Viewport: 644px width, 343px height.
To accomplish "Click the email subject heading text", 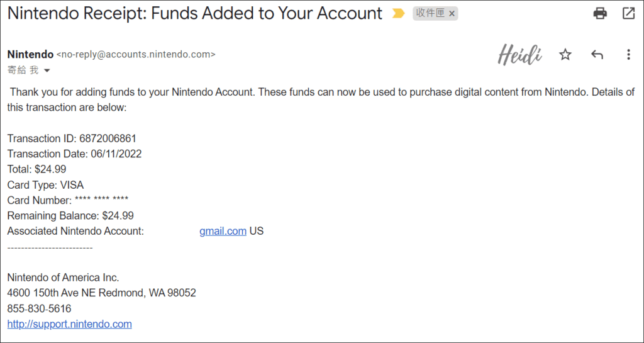I will point(195,14).
